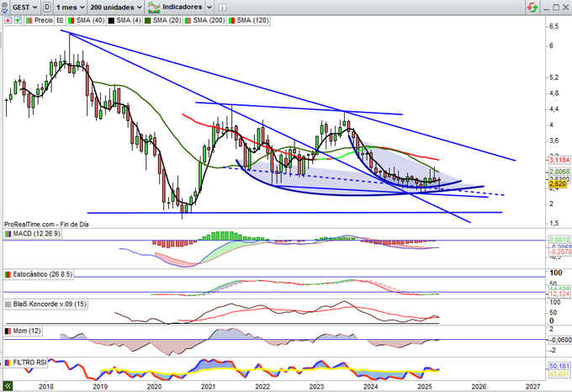Click the Mom (12) panel label
572x392 pixels.
coord(27,331)
